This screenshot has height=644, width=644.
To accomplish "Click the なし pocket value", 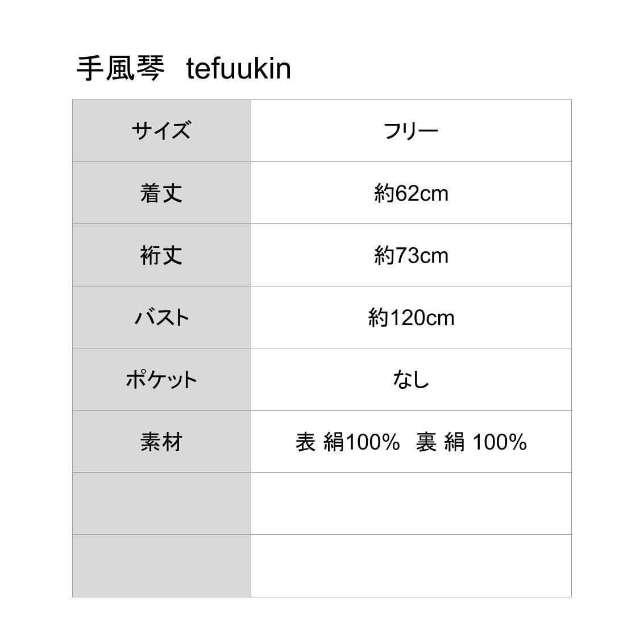I will tap(411, 379).
